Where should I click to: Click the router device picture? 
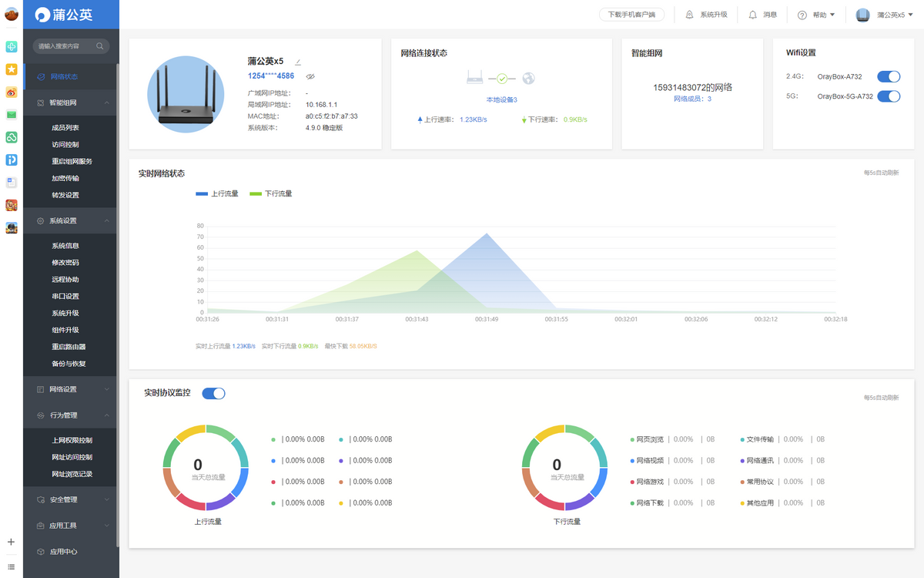pyautogui.click(x=185, y=94)
